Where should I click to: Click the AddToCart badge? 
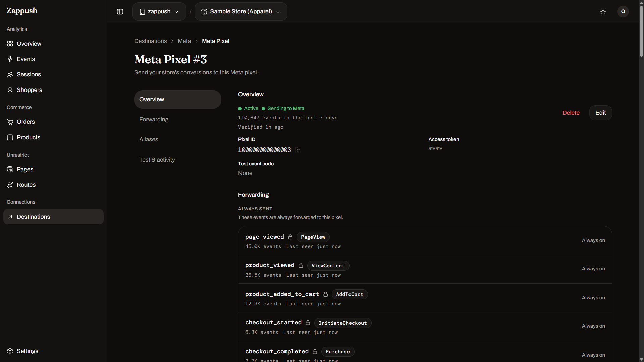pyautogui.click(x=350, y=294)
